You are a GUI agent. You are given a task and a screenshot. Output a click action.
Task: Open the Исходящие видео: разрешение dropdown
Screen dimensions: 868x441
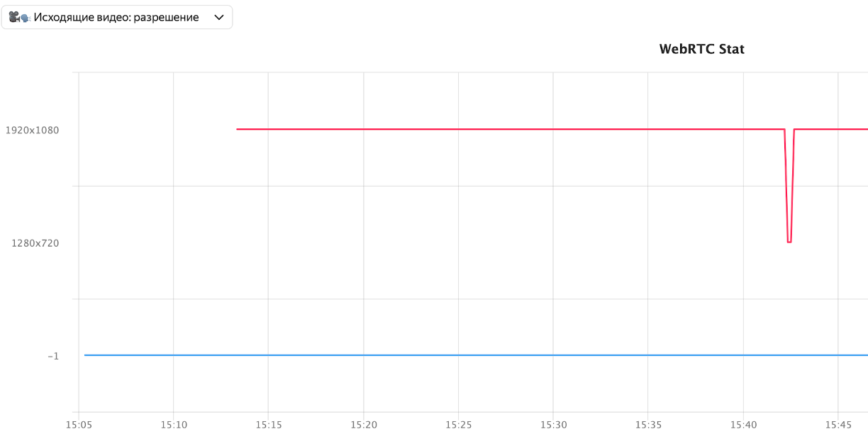pyautogui.click(x=117, y=17)
